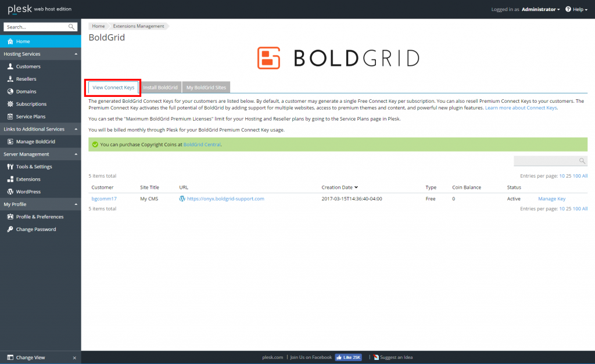
Task: Open the Administrator account dropdown
Action: tap(540, 9)
